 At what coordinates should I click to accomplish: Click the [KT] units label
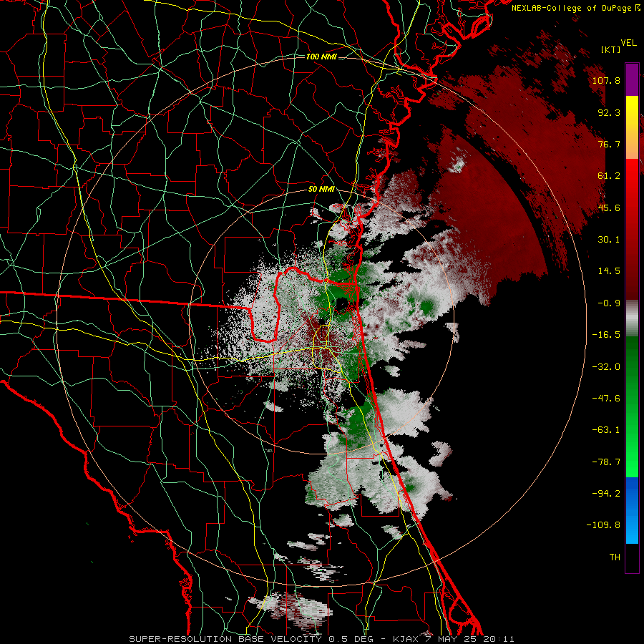(x=610, y=49)
